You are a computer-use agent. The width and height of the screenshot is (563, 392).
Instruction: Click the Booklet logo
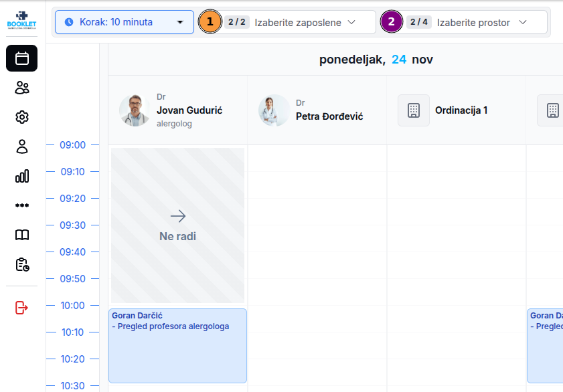[x=22, y=20]
